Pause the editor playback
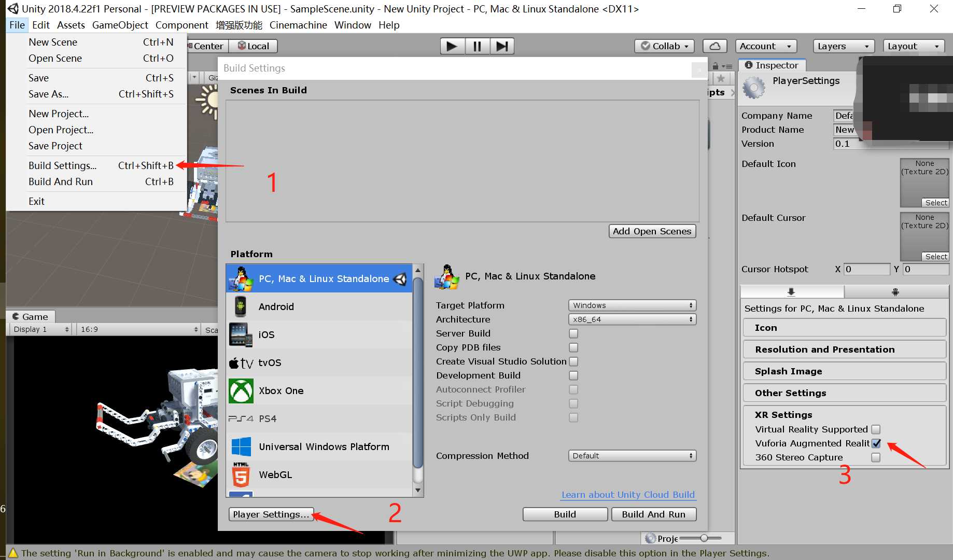The image size is (953, 560). tap(477, 46)
